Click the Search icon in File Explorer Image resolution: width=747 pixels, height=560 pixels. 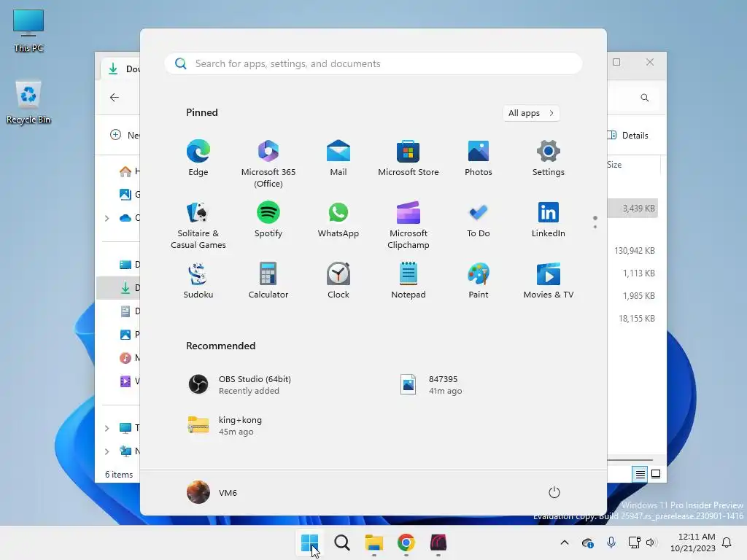[645, 98]
